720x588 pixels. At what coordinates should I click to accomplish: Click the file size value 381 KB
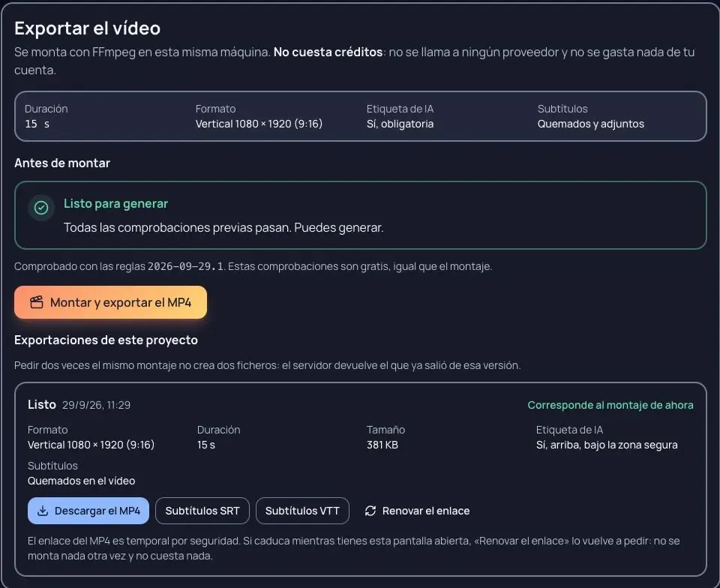[x=382, y=445]
